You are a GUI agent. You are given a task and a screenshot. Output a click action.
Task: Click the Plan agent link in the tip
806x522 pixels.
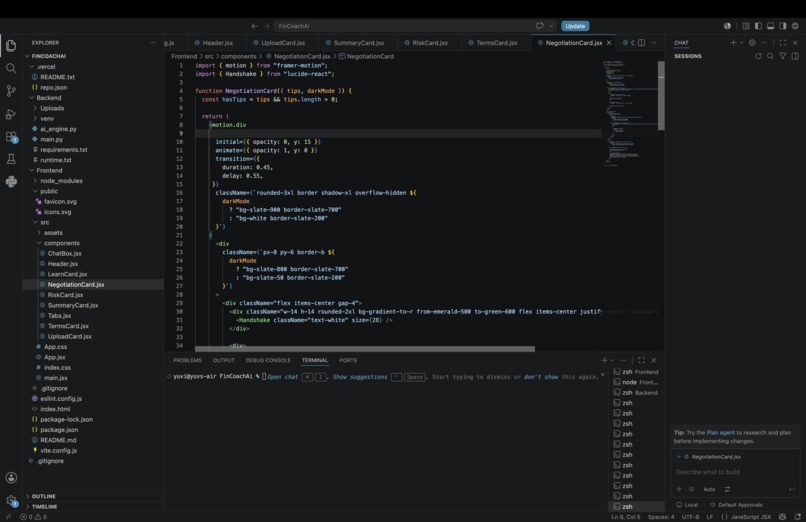click(720, 433)
